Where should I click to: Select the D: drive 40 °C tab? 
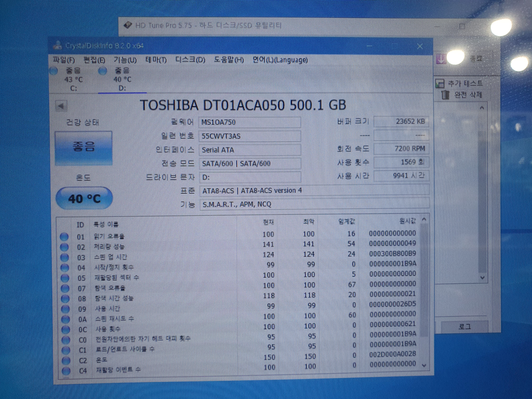(122, 79)
